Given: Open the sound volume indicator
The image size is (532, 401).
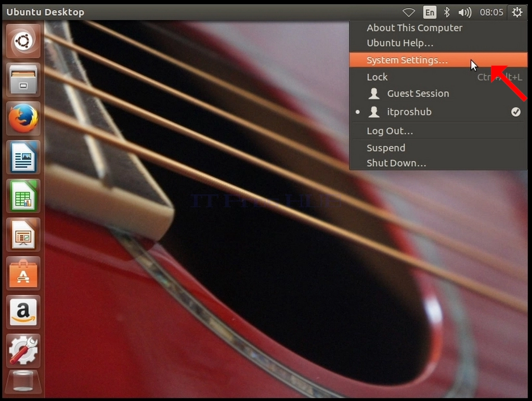Looking at the screenshot, I should tap(465, 12).
